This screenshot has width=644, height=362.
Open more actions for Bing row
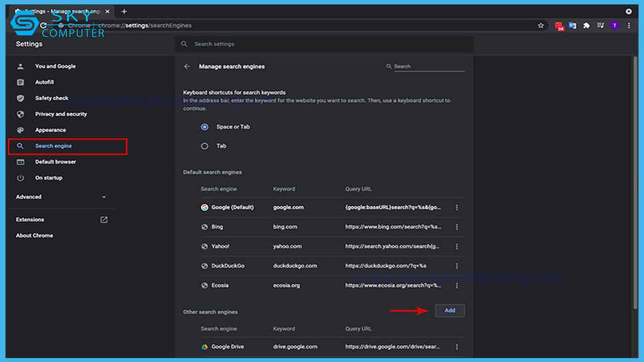457,227
